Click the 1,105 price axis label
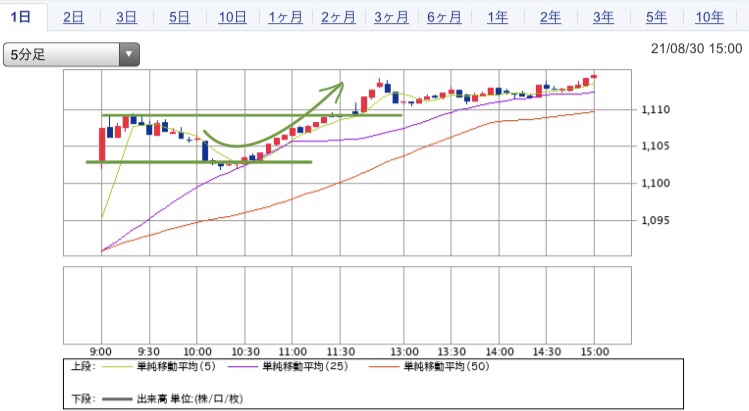Viewport: 749px width, 411px height. pos(655,146)
